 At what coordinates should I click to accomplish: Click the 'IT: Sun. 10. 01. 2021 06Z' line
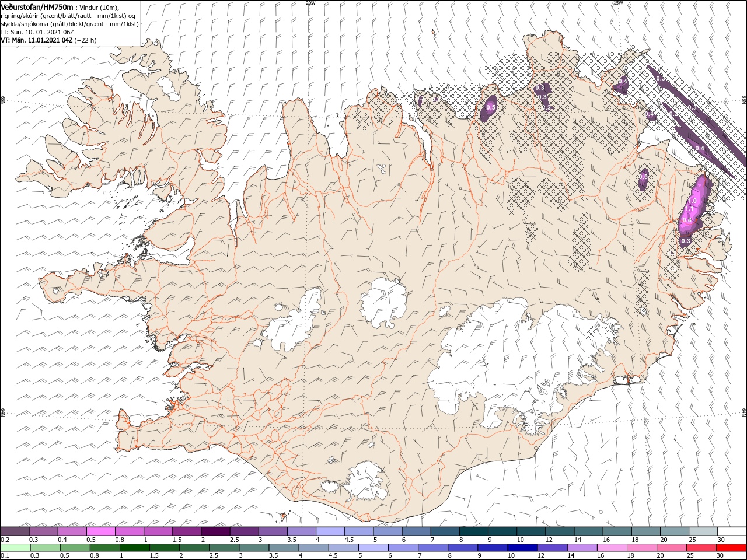click(x=37, y=32)
